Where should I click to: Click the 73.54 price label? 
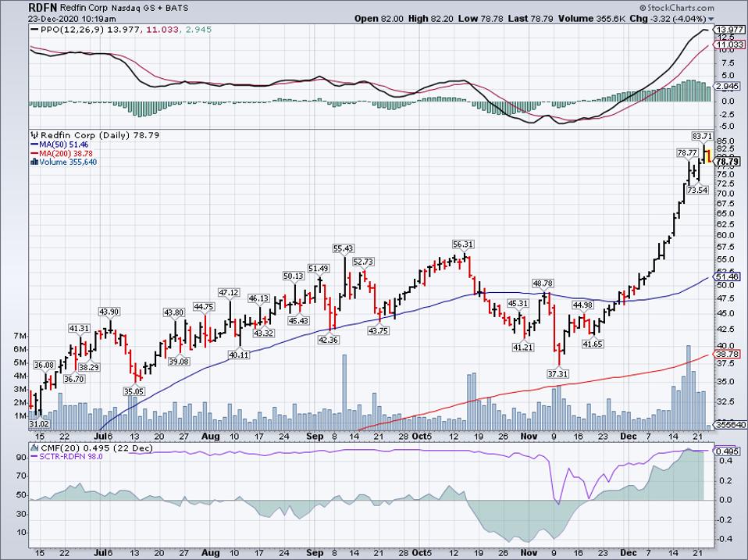pyautogui.click(x=697, y=190)
